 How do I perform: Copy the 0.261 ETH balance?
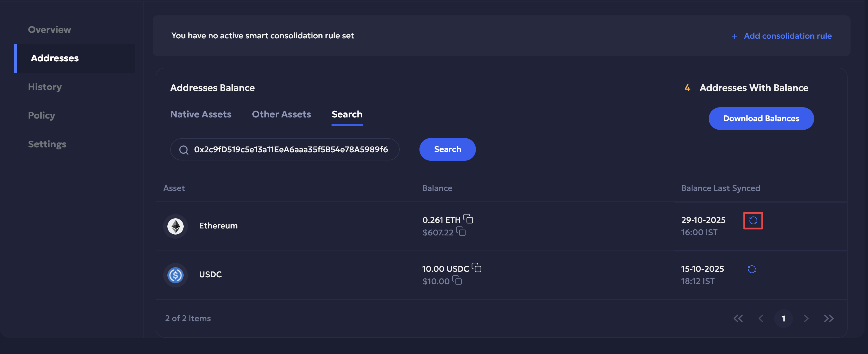click(468, 219)
